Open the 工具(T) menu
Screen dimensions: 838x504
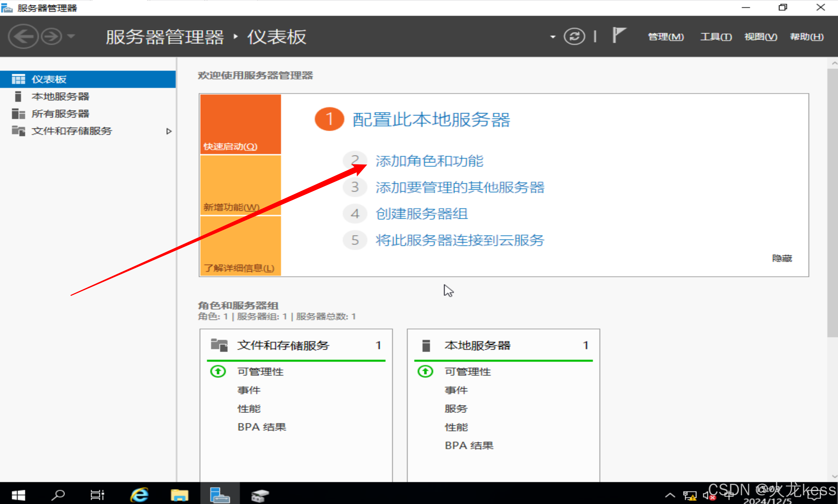click(x=716, y=37)
